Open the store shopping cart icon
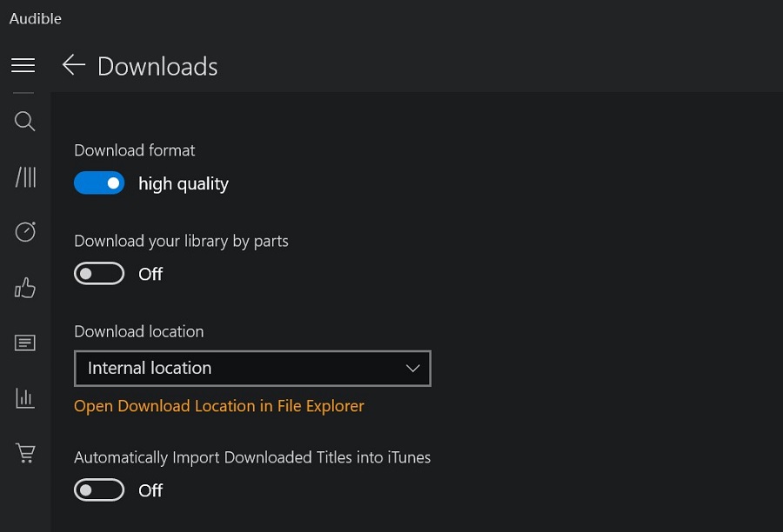Image resolution: width=783 pixels, height=532 pixels. tap(25, 453)
